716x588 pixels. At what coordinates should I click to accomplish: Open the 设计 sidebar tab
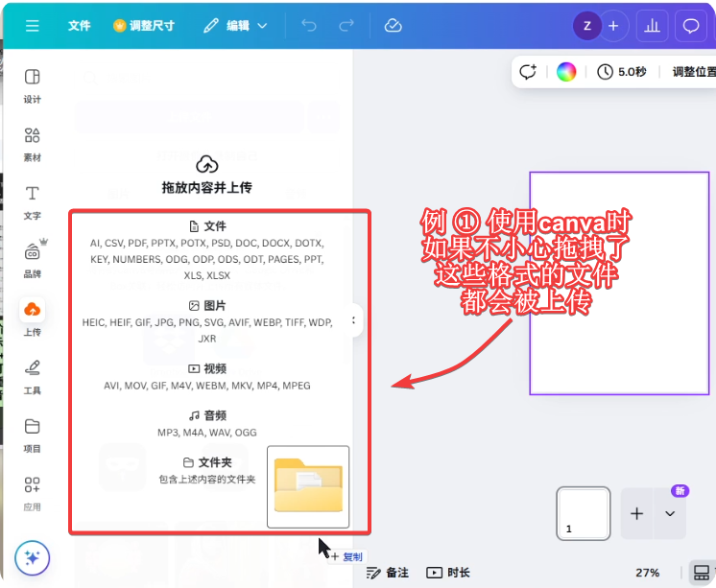click(x=33, y=85)
